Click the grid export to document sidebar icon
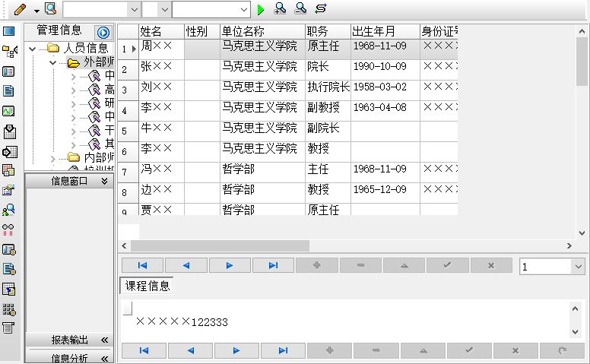The image size is (590, 364). 8,289
